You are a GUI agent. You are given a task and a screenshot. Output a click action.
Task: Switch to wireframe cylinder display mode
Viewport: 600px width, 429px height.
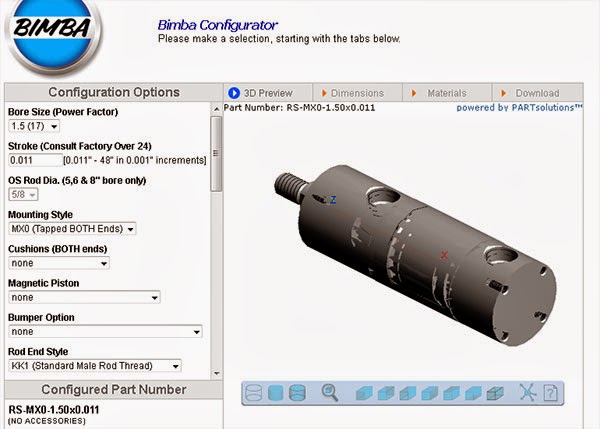(x=253, y=393)
